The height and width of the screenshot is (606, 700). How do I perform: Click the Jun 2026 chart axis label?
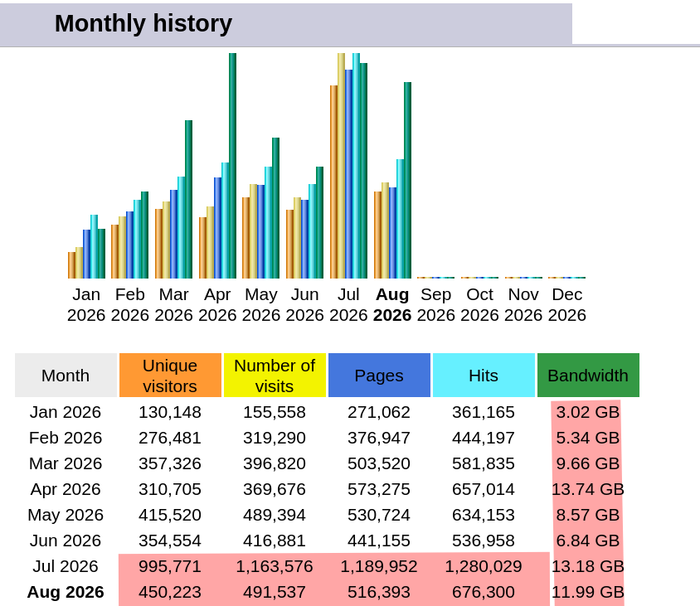(x=305, y=305)
